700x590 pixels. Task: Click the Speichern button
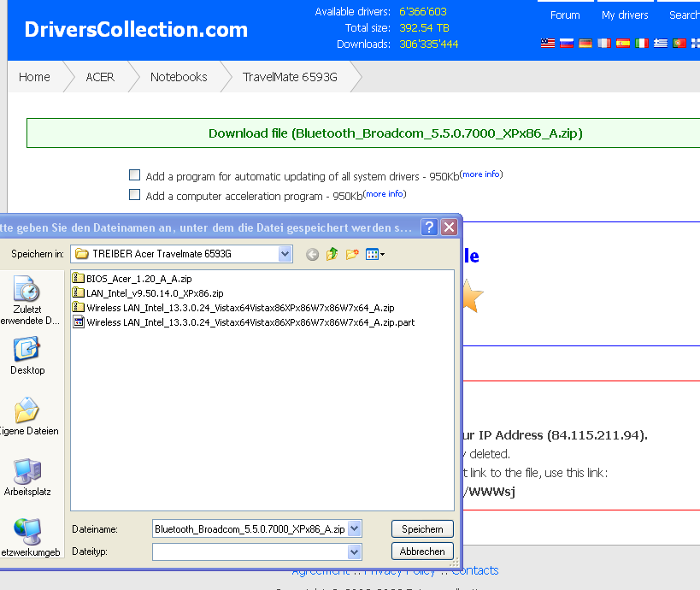[x=422, y=528]
